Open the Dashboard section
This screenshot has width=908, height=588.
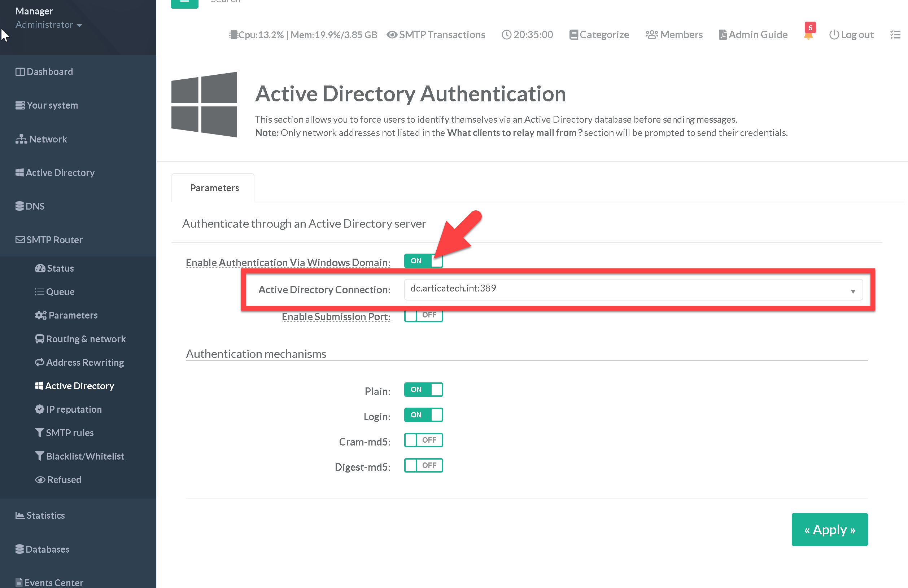coord(49,72)
